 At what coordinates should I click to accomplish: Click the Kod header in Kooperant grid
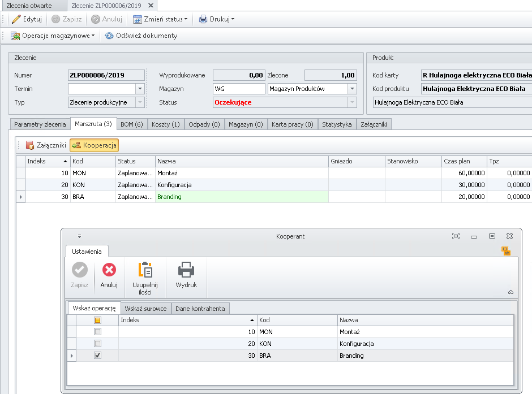(297, 320)
